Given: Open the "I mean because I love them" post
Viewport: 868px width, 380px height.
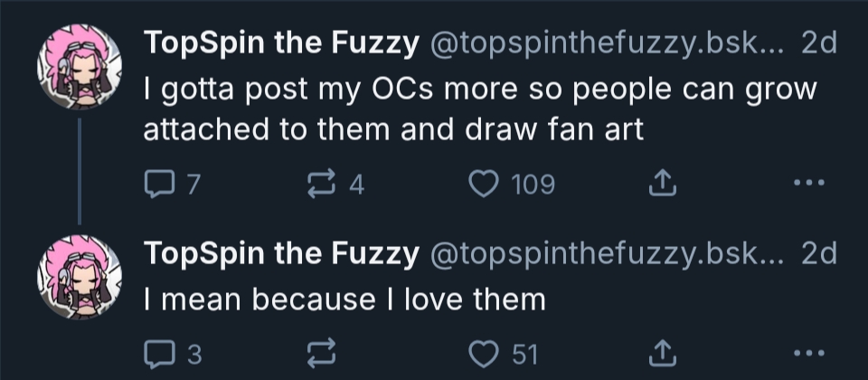Looking at the screenshot, I should (344, 299).
